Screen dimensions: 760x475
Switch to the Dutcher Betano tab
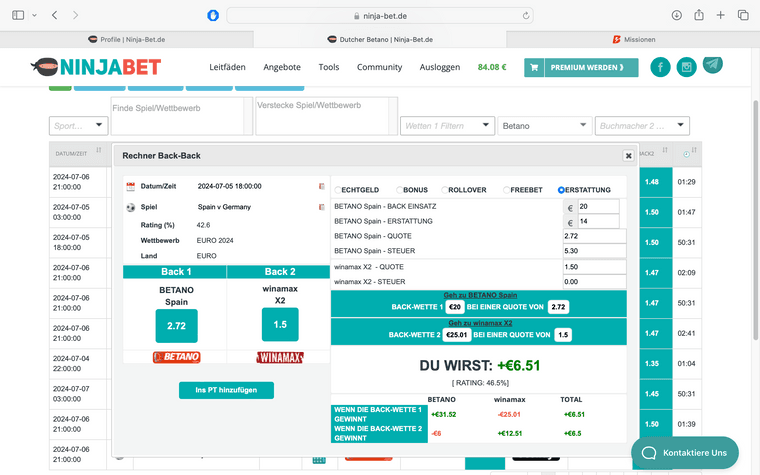(380, 39)
